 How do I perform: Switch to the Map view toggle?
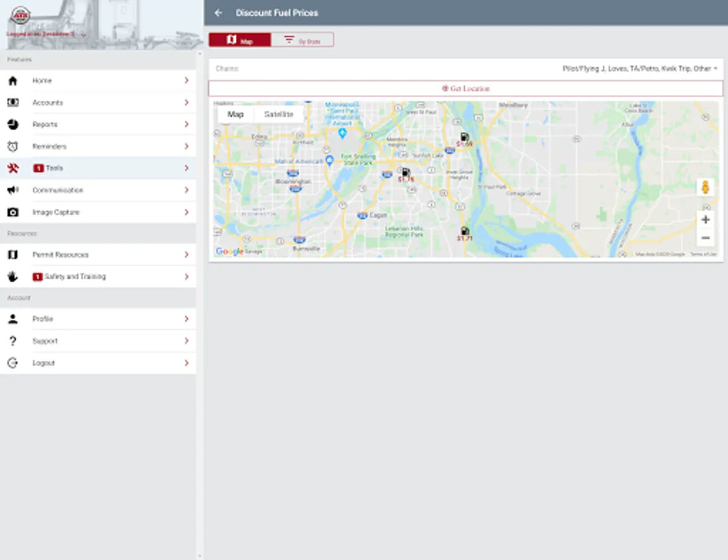point(240,40)
